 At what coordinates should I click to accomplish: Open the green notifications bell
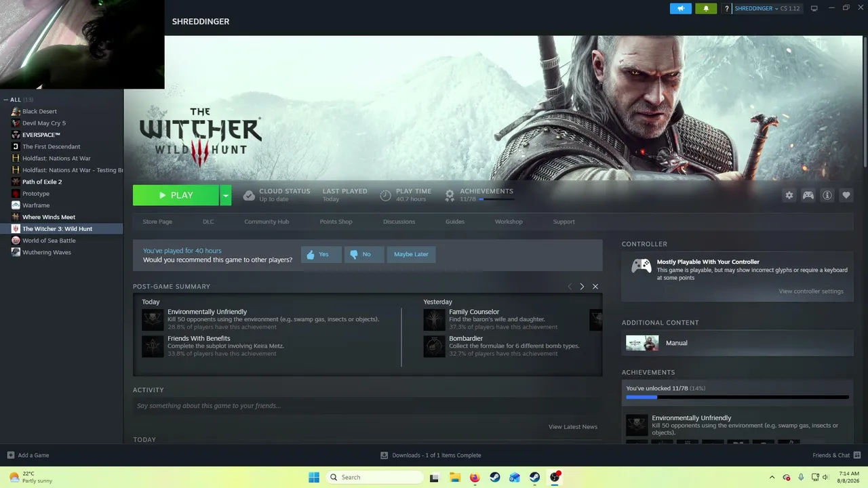click(x=706, y=8)
